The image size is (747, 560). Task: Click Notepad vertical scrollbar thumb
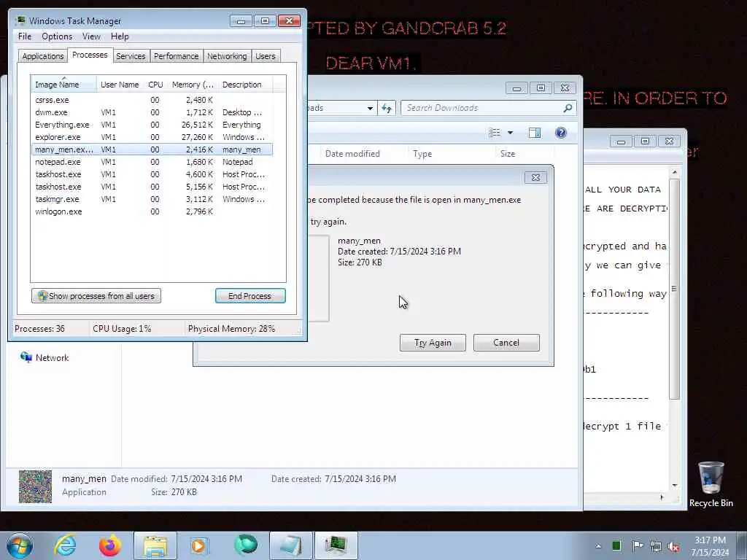coord(674,289)
